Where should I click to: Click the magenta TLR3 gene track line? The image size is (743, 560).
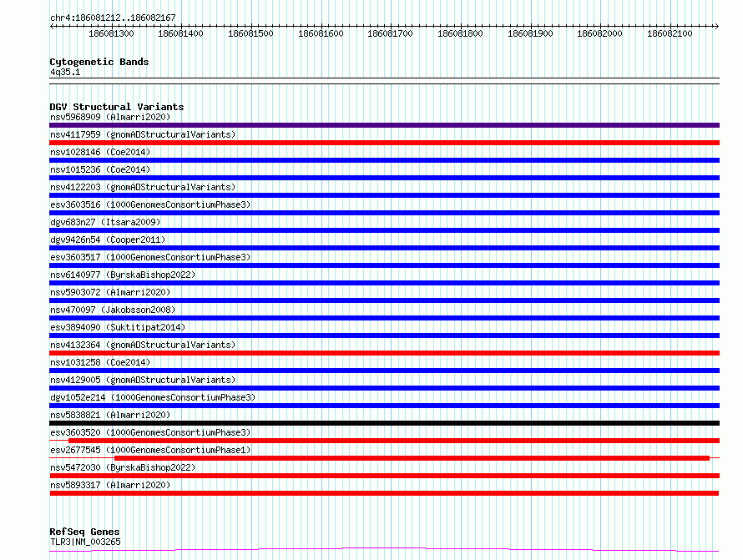pos(384,550)
